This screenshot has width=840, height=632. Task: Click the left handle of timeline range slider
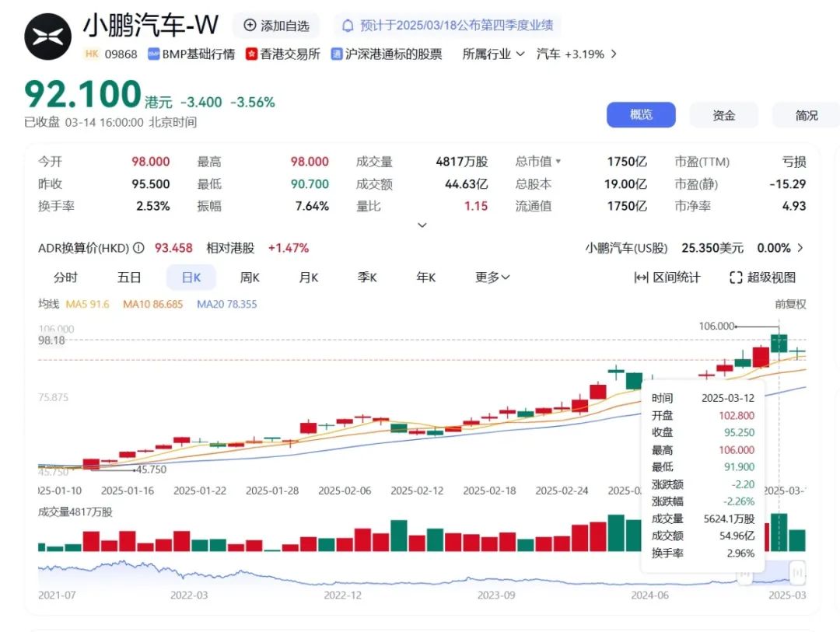744,575
